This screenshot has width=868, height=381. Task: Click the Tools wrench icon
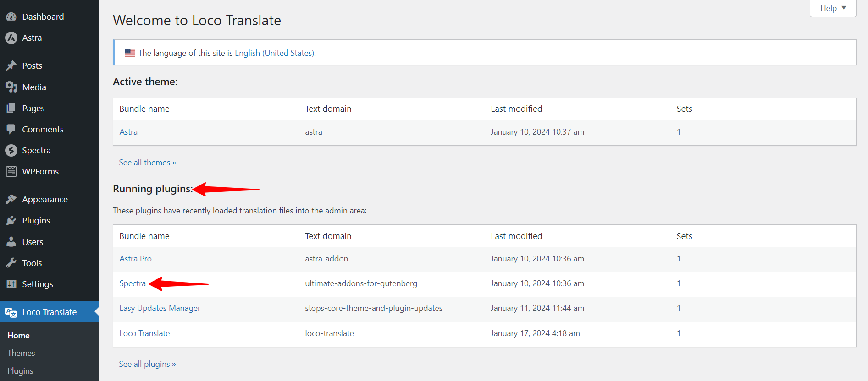tap(11, 263)
